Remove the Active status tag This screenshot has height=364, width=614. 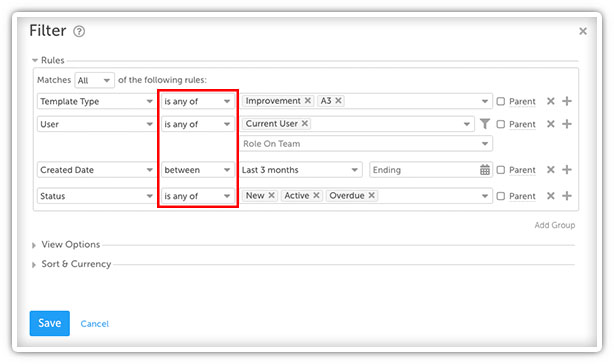[x=316, y=195]
